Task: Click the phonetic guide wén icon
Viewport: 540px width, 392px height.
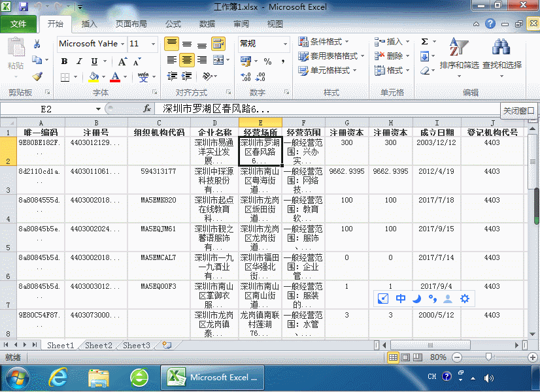Action: pos(143,77)
